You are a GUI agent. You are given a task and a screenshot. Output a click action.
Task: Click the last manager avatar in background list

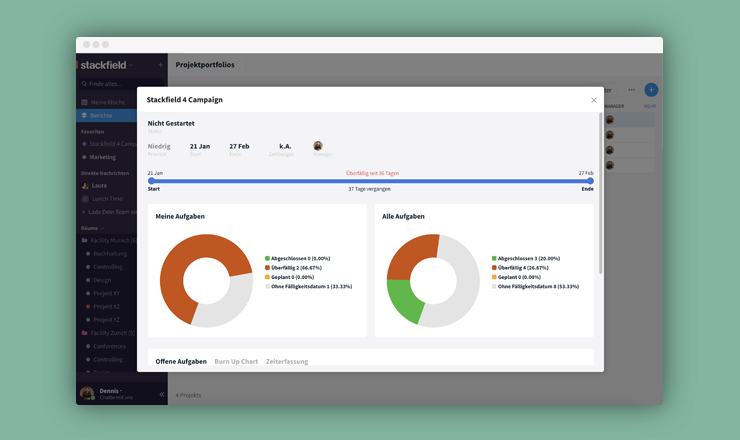point(610,165)
